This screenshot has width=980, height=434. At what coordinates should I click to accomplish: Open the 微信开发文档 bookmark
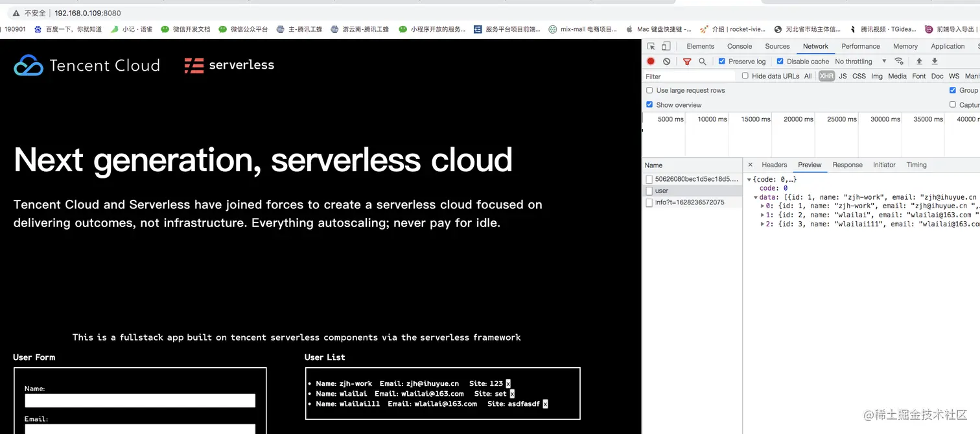(x=185, y=29)
